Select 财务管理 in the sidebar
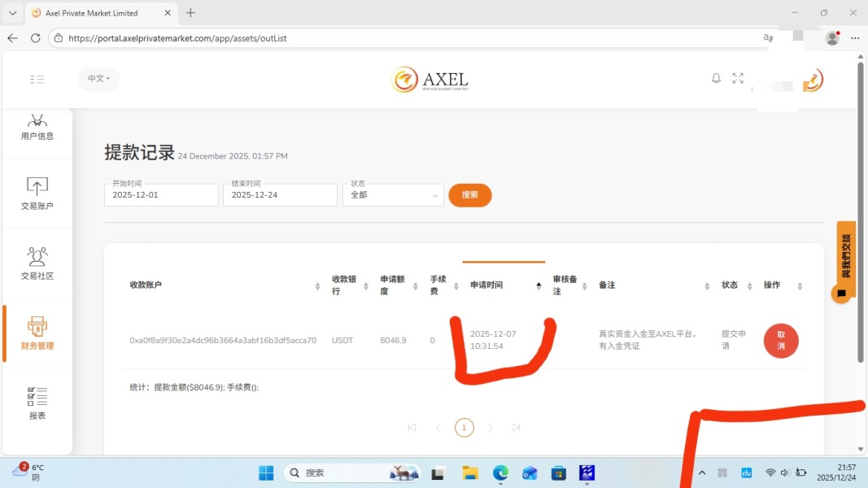Image resolution: width=868 pixels, height=488 pixels. click(x=37, y=333)
